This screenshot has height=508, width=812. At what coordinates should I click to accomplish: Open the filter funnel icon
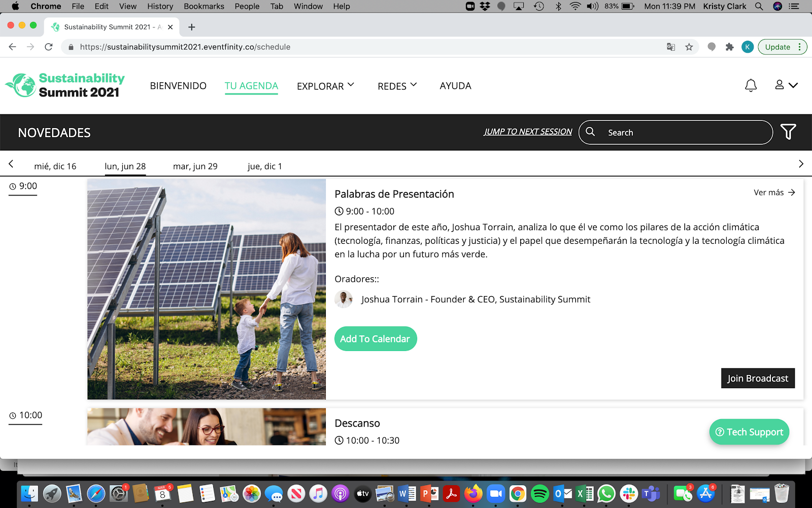(x=788, y=132)
